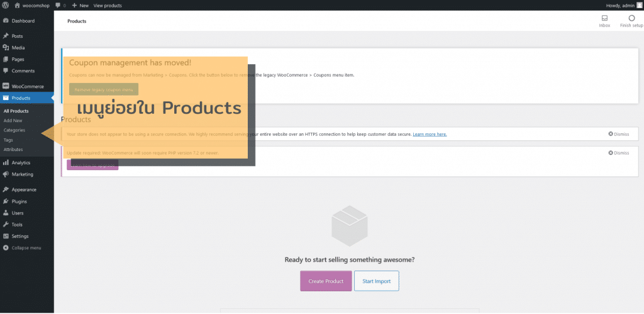This screenshot has height=314, width=644.
Task: Dismiss the HTTPS secure connection notice
Action: pos(618,134)
